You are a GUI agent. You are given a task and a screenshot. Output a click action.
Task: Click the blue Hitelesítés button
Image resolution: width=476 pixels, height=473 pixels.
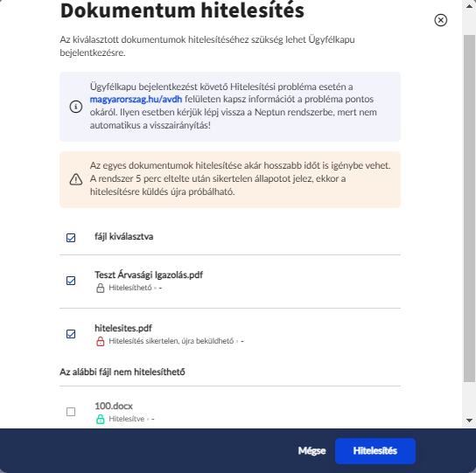(x=374, y=451)
